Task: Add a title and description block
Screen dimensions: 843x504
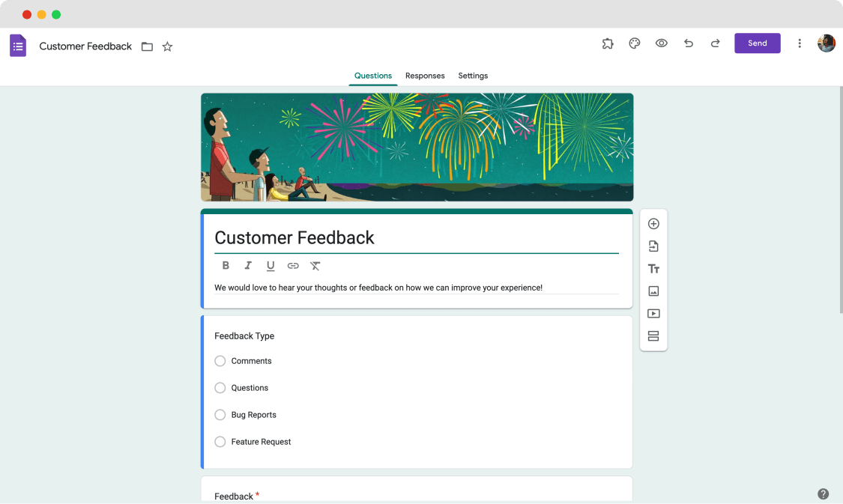Action: pos(653,268)
